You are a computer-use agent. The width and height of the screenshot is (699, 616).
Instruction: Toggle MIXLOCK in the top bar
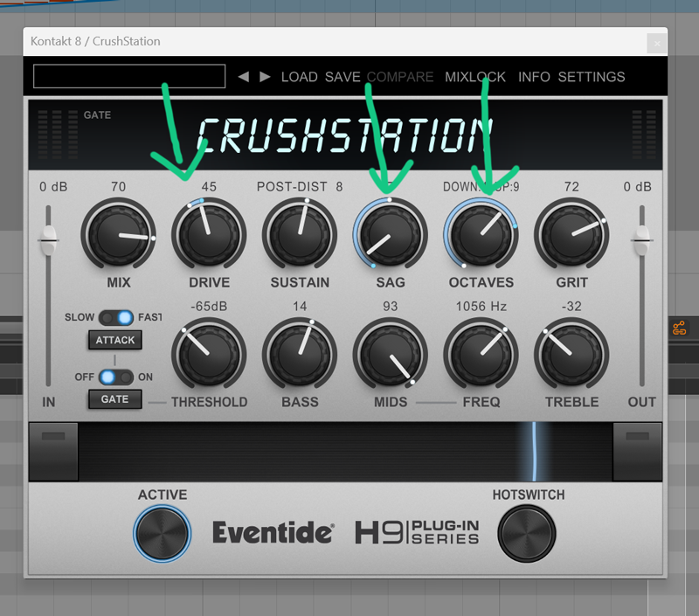point(475,77)
